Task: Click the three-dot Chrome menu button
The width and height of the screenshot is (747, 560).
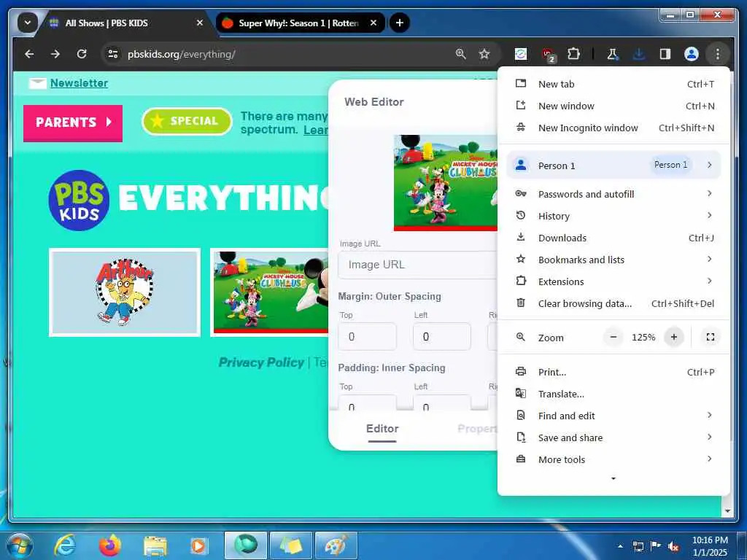Action: pos(718,54)
